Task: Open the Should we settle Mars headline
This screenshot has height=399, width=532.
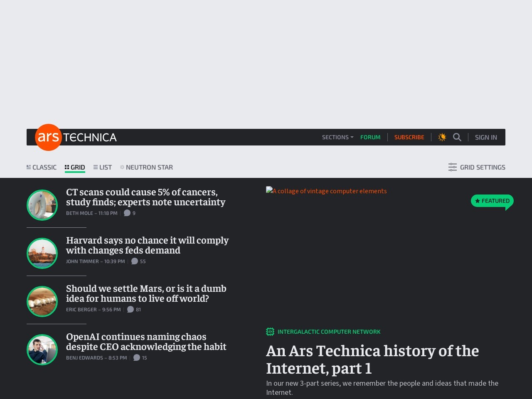Action: click(x=146, y=293)
